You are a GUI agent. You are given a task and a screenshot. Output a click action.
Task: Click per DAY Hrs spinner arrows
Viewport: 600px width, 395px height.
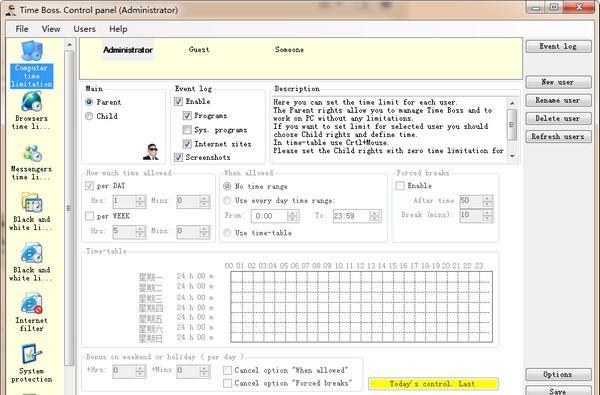[x=140, y=201]
